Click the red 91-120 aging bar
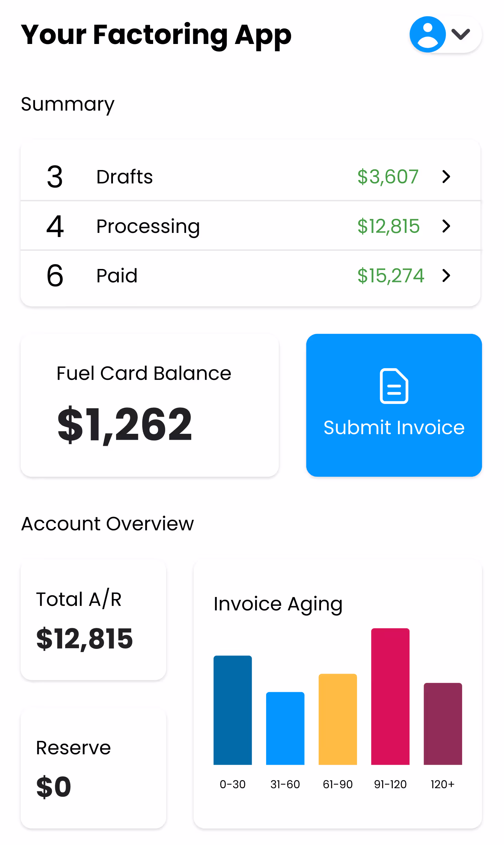This screenshot has width=504, height=845. pyautogui.click(x=390, y=697)
